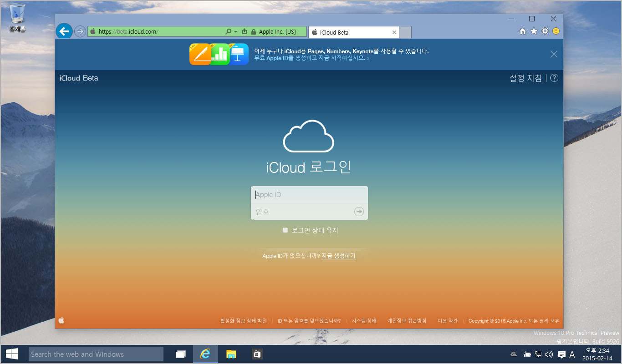Click the Apple Inc. [US] certificate label
This screenshot has width=622, height=364.
(277, 32)
